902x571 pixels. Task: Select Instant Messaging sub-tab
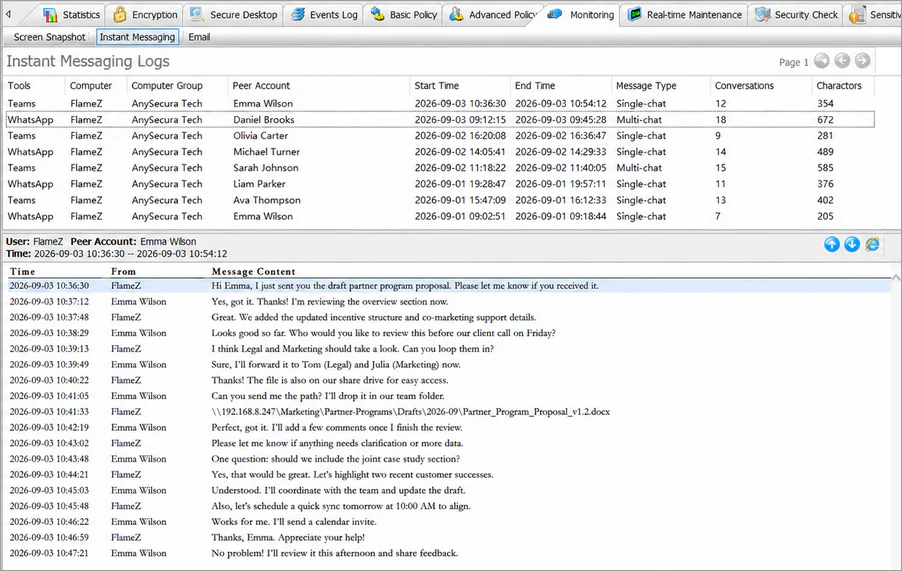(137, 37)
